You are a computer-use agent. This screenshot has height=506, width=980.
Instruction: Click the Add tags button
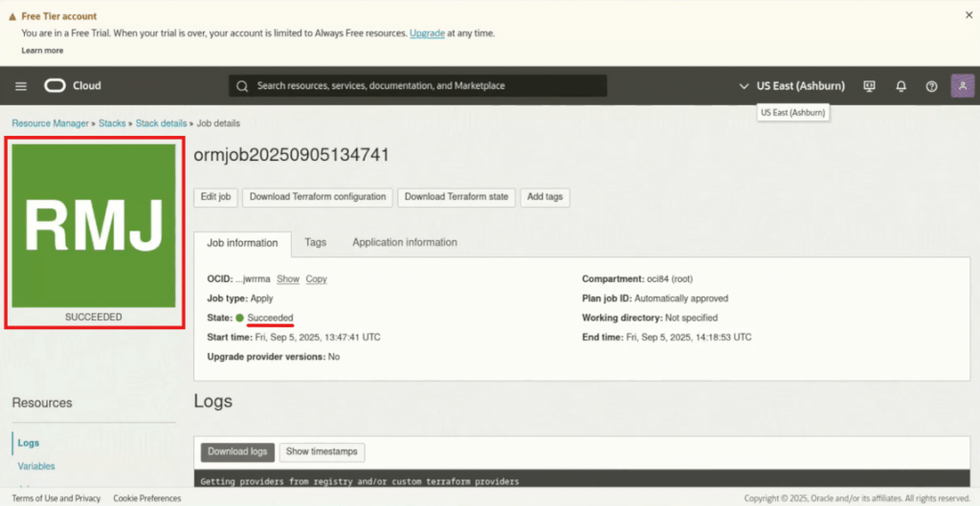(x=545, y=197)
